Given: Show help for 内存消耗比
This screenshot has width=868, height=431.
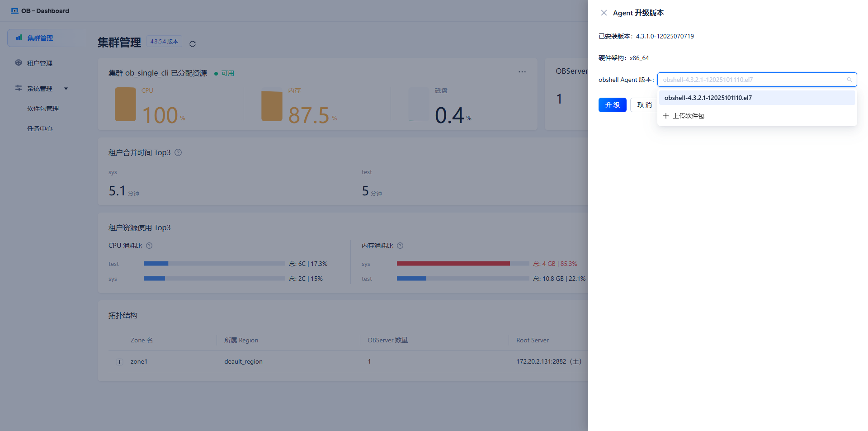Looking at the screenshot, I should point(400,246).
